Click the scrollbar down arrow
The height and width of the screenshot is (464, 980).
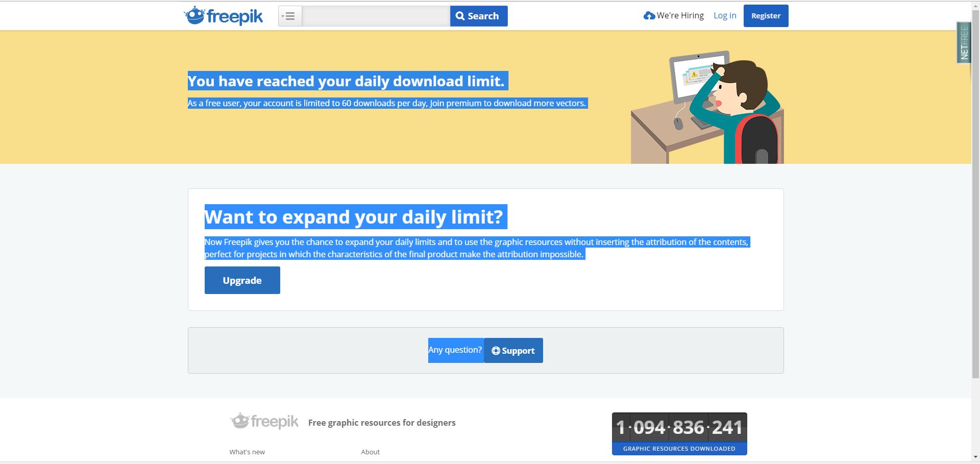click(975, 457)
